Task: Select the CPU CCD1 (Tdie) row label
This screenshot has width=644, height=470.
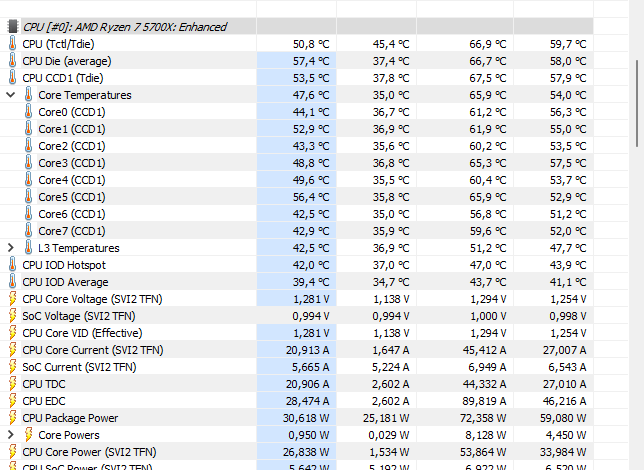Action: click(63, 78)
